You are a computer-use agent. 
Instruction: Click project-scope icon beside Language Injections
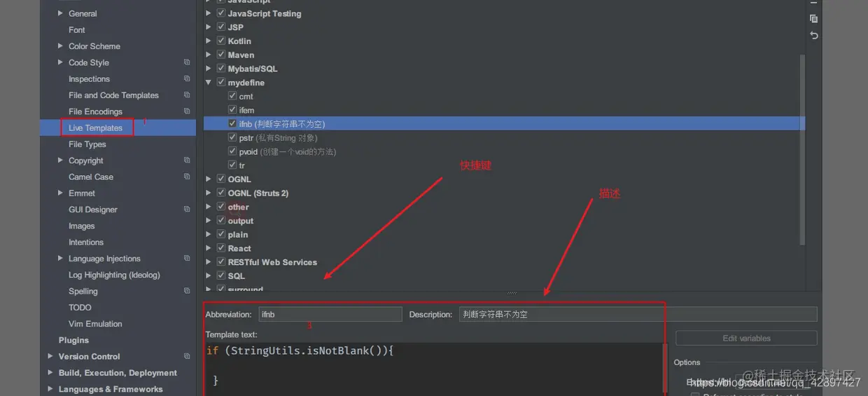187,258
